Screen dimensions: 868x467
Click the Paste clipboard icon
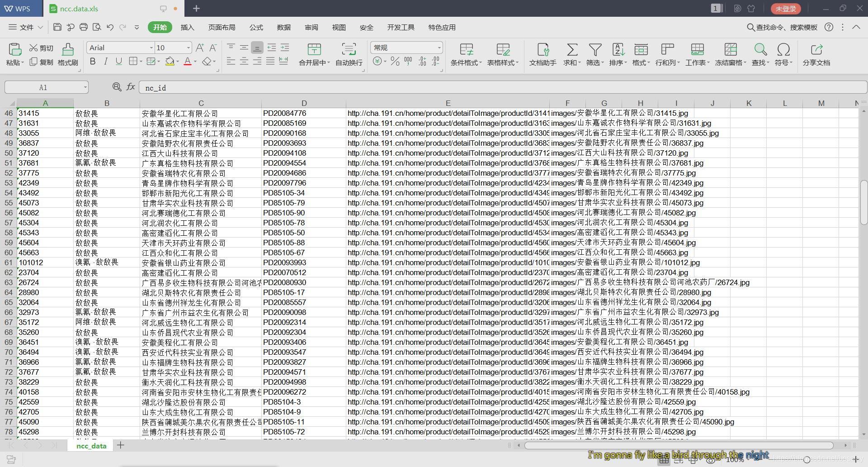point(15,49)
